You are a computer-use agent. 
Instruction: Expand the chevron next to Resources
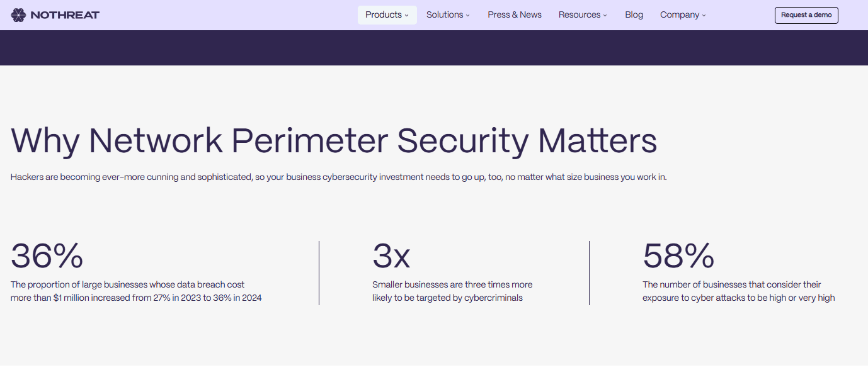605,16
